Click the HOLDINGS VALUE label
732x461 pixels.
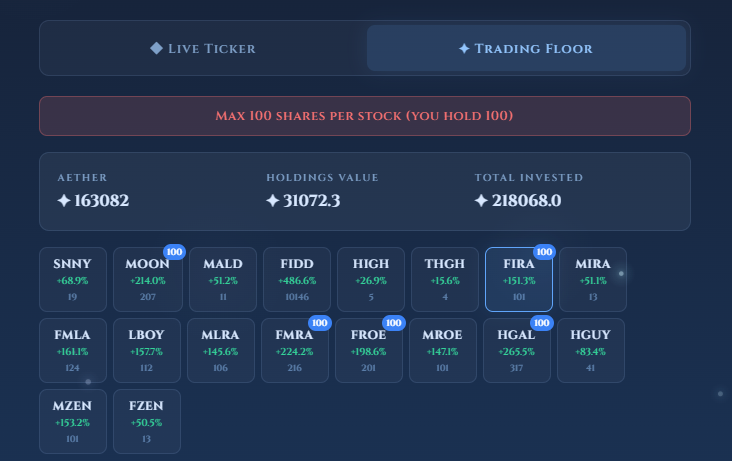(322, 177)
